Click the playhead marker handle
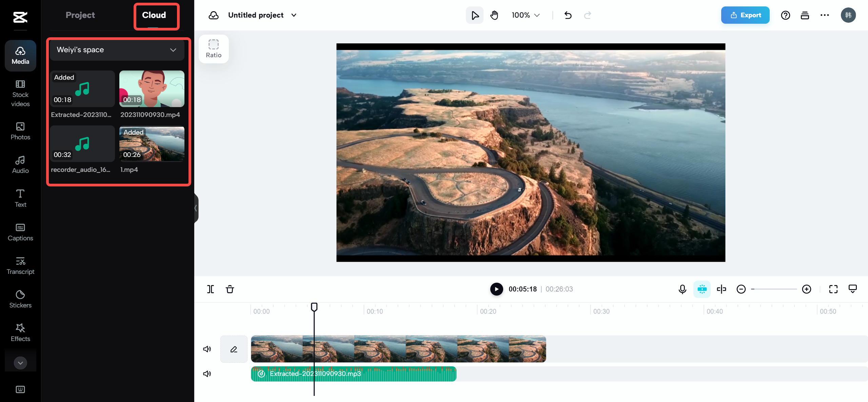The image size is (868, 402). coord(314,307)
